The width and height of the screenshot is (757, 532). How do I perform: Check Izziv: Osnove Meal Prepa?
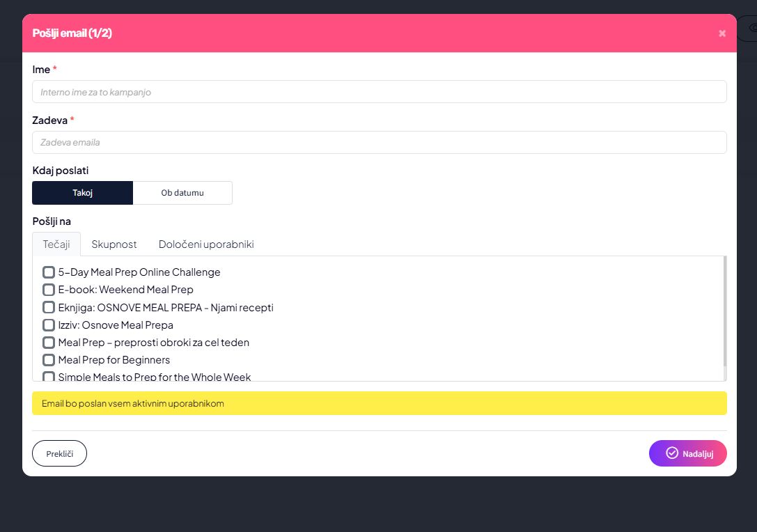point(49,325)
